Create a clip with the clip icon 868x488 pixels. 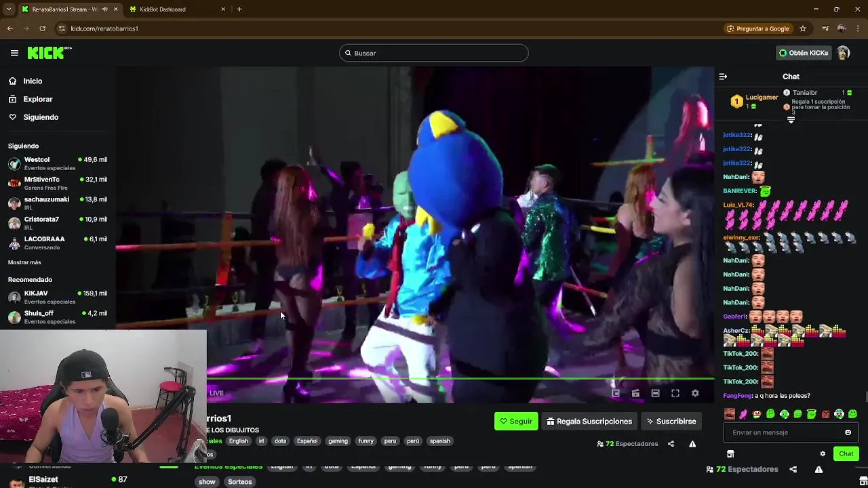pos(635,393)
